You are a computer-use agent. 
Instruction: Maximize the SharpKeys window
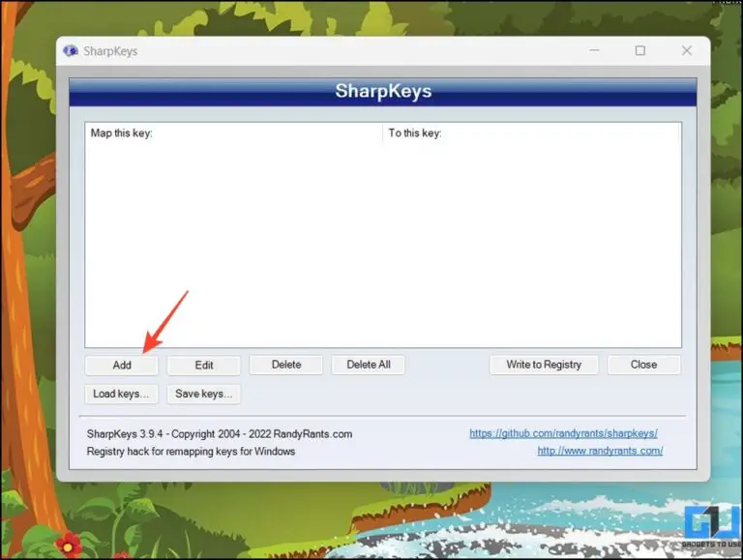639,51
